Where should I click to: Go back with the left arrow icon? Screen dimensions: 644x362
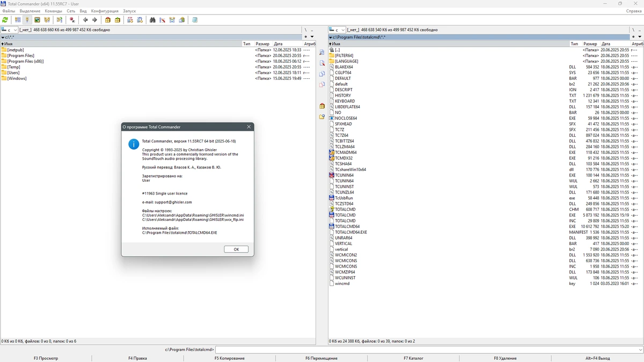pos(85,20)
